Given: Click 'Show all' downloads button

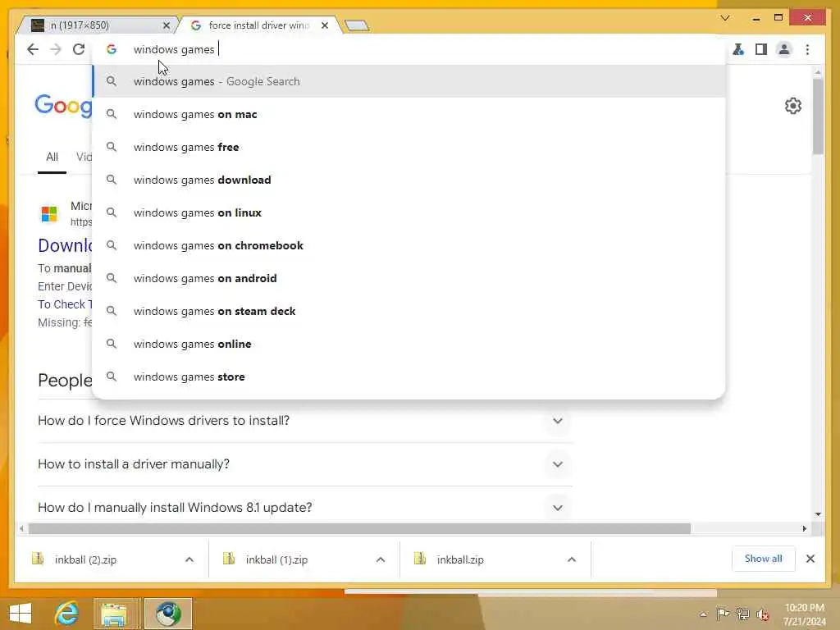Looking at the screenshot, I should coord(764,559).
